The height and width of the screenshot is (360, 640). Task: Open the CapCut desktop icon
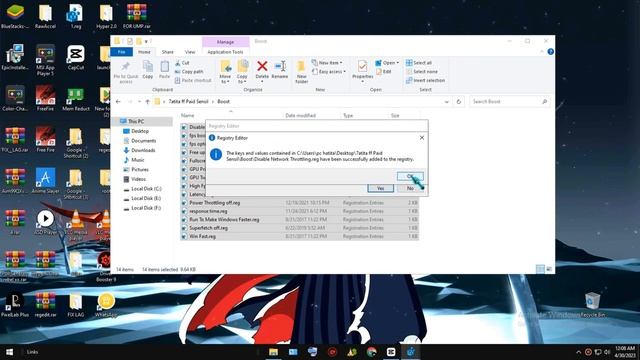click(x=76, y=58)
